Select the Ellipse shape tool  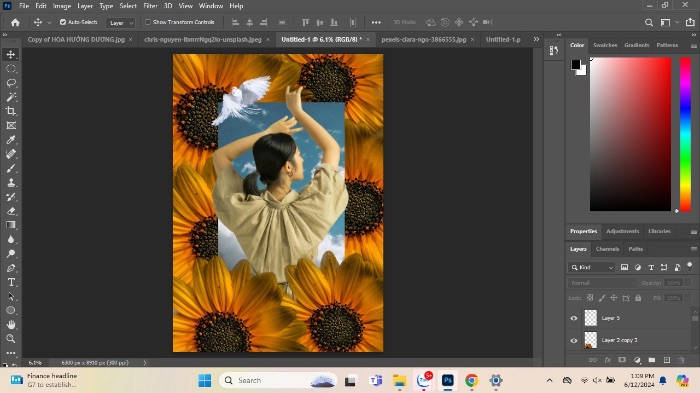[11, 310]
